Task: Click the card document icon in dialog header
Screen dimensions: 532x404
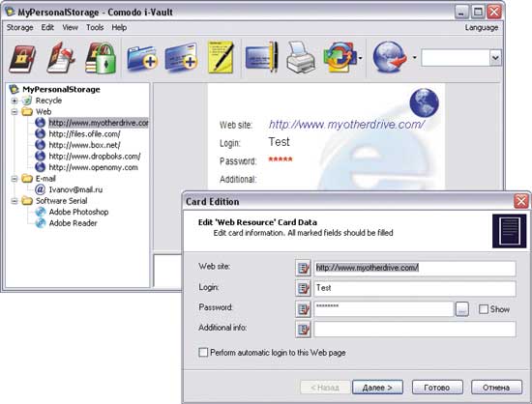Action: click(509, 231)
